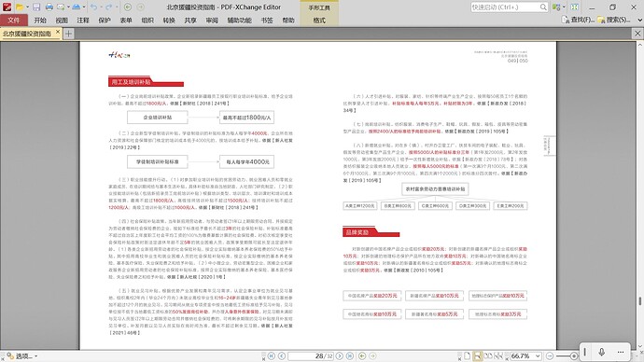Expand the open-file folder dropdown arrow
The image size is (644, 362).
(27, 7)
